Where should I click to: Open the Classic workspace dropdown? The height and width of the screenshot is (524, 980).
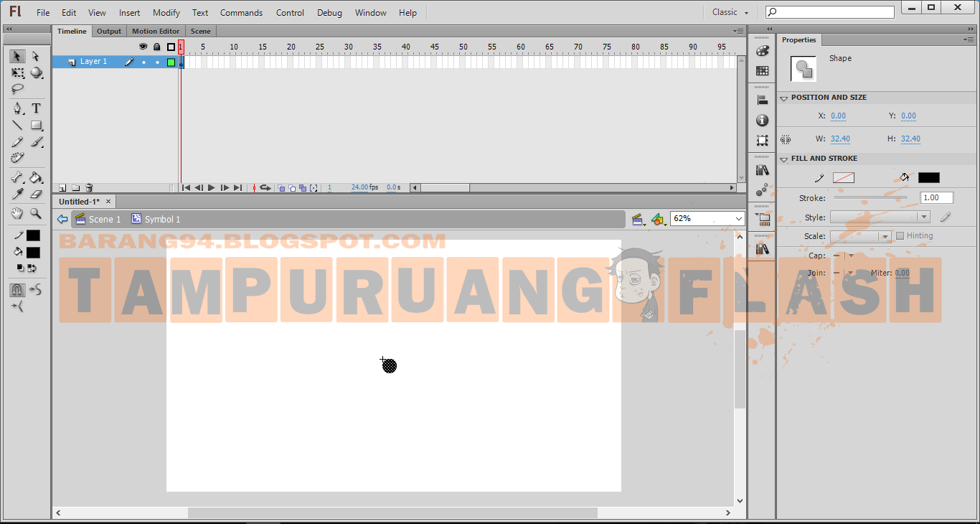pos(730,12)
